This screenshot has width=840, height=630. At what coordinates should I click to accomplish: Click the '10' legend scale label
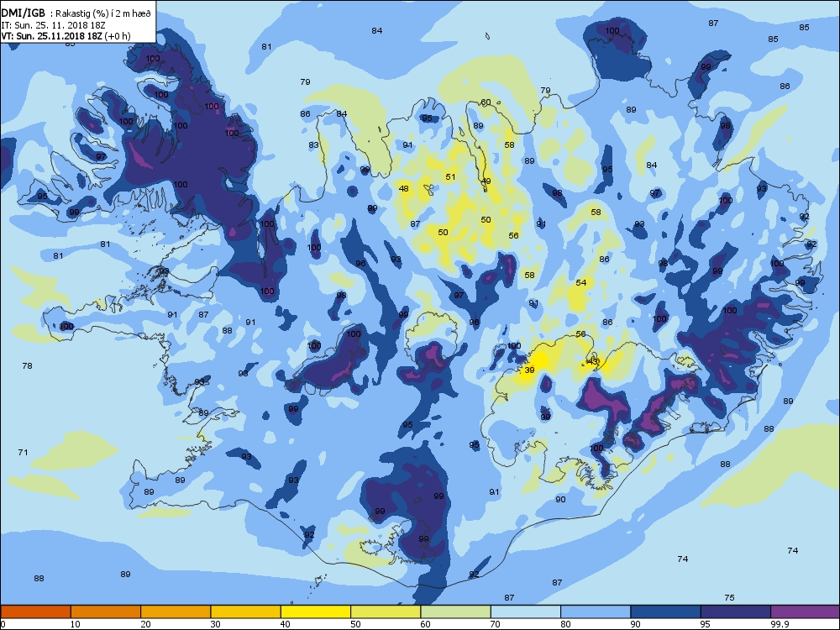coord(75,624)
